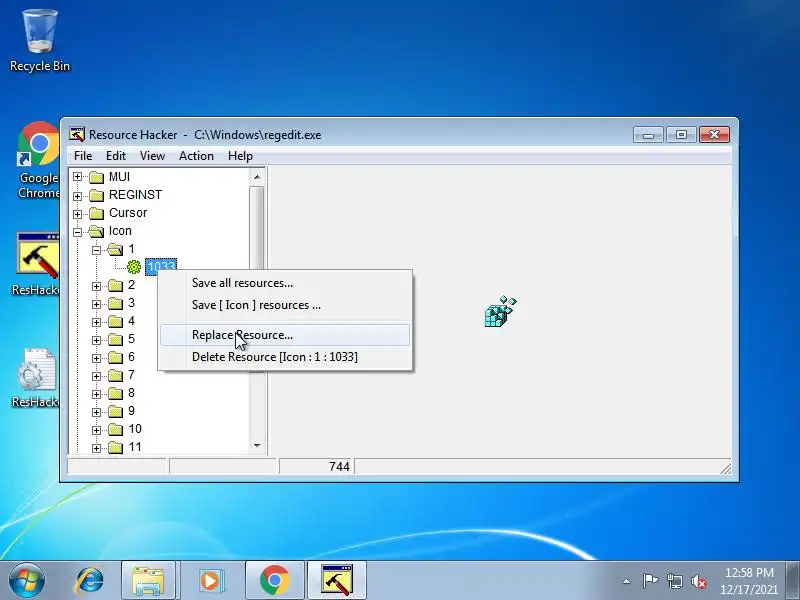Maximize the Resource Hacker window
This screenshot has width=800, height=600.
click(682, 135)
